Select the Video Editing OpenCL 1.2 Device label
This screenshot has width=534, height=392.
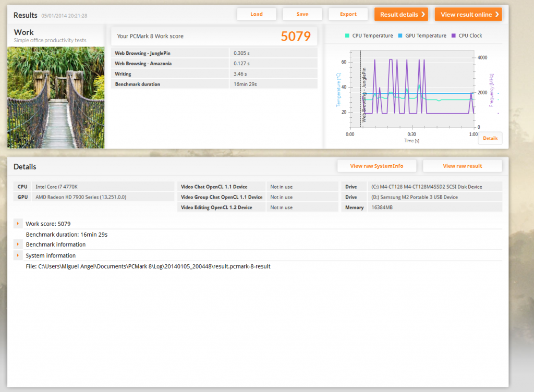[x=216, y=207]
